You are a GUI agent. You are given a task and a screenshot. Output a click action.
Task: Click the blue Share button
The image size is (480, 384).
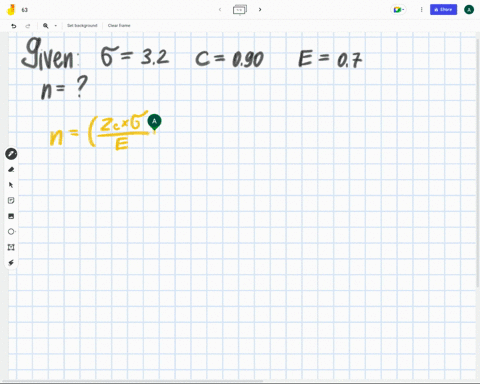coord(443,10)
